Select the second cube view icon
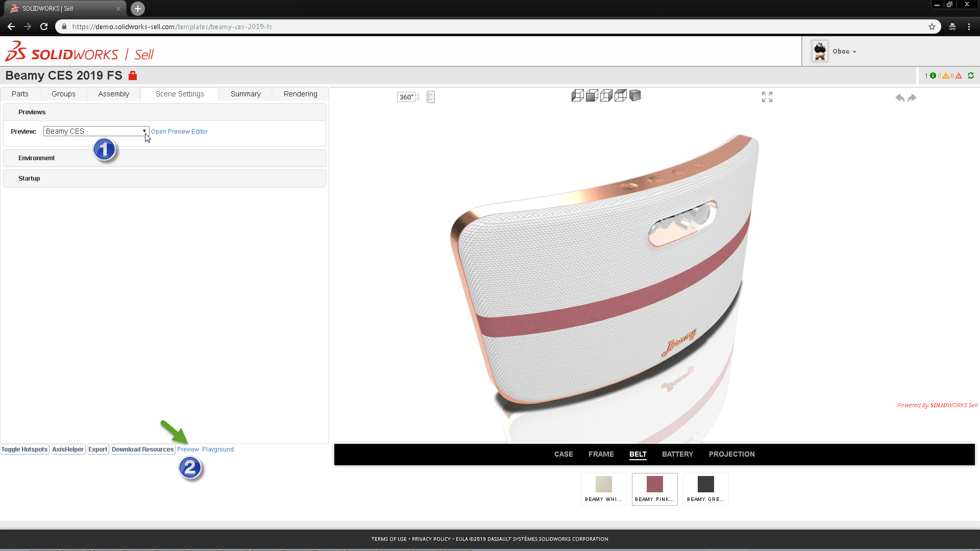 [x=592, y=95]
